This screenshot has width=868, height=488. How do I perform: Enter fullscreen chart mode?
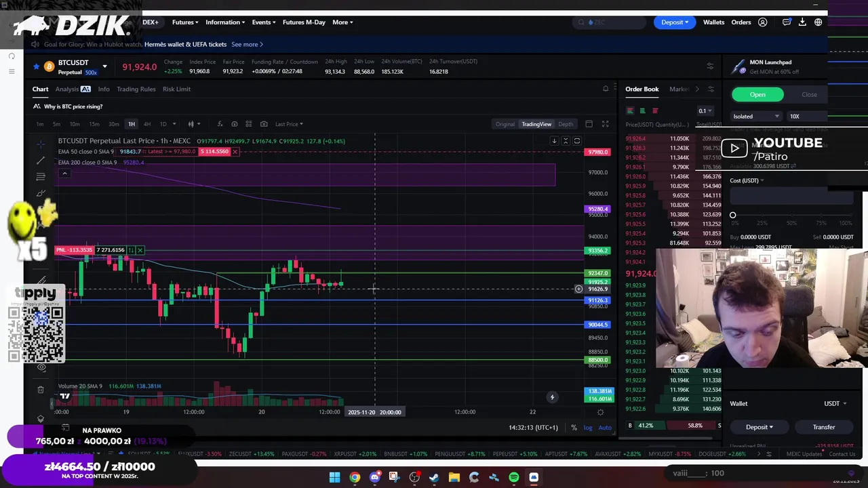pos(605,124)
